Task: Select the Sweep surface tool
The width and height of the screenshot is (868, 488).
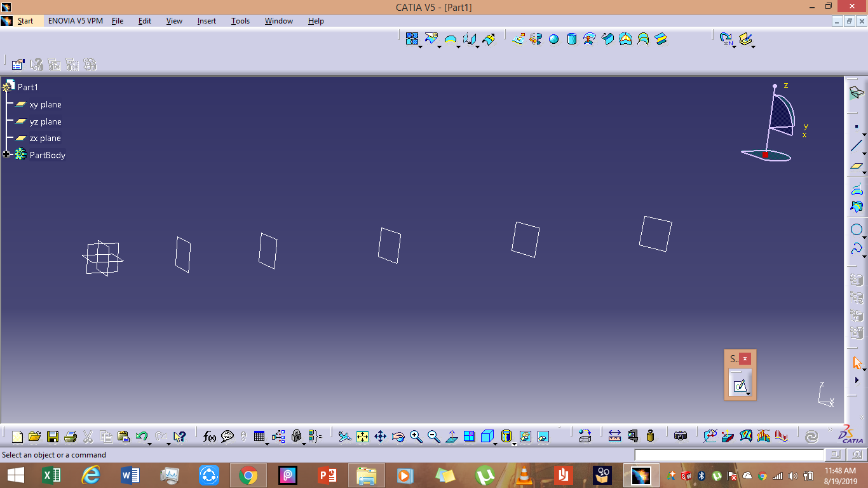Action: 607,39
